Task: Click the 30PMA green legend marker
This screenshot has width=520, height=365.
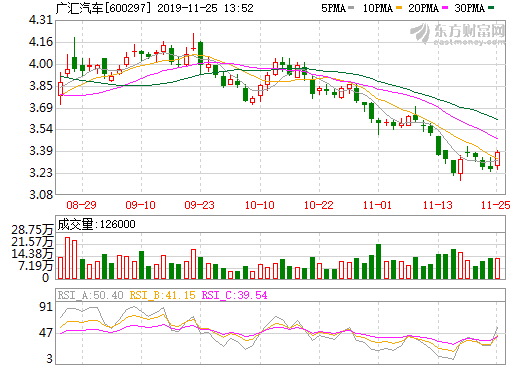Action: (491, 8)
